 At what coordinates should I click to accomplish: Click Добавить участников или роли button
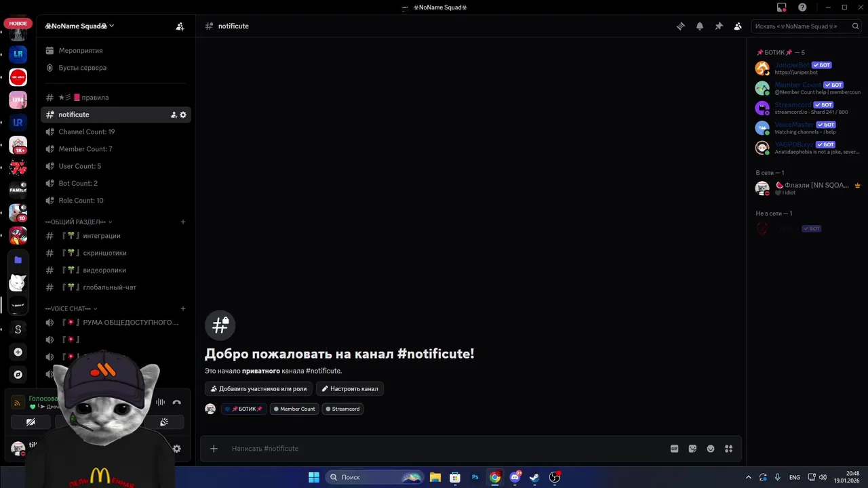(x=259, y=389)
